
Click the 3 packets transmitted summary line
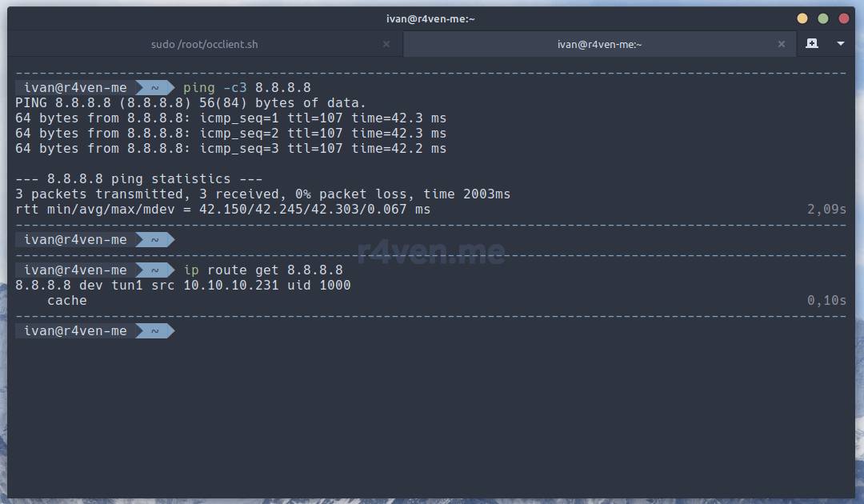[262, 194]
